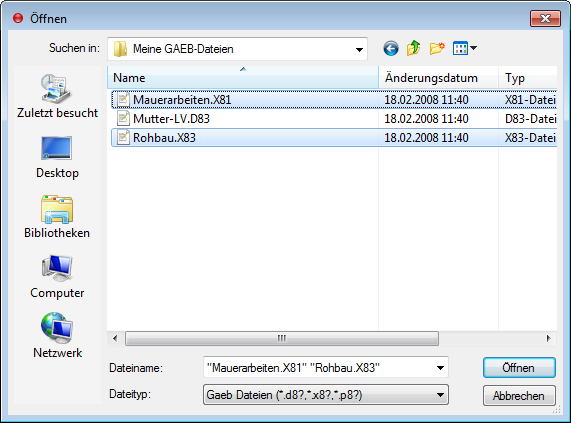This screenshot has width=571, height=423.
Task: Expand the Dateiname dropdown arrow
Action: click(440, 368)
